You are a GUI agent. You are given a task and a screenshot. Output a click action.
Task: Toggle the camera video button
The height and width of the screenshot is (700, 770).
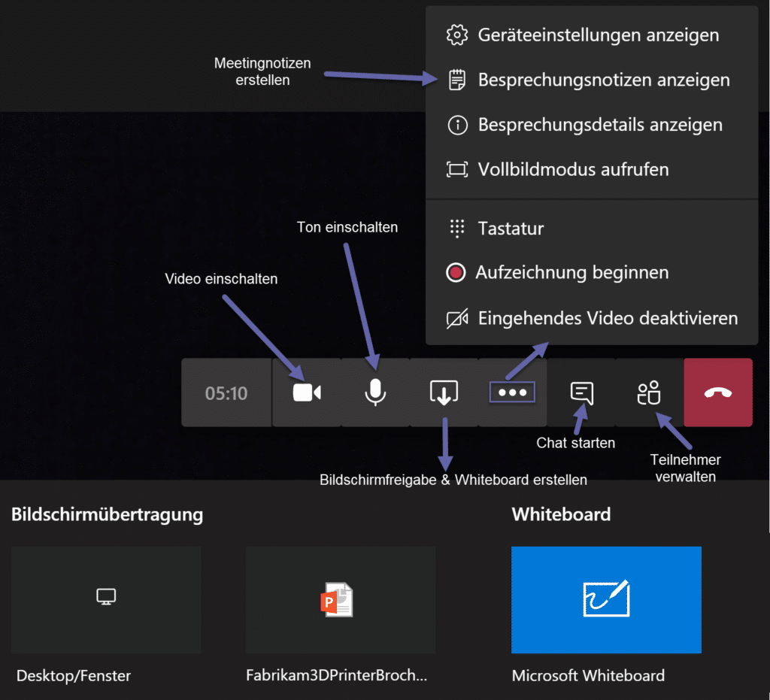(307, 392)
